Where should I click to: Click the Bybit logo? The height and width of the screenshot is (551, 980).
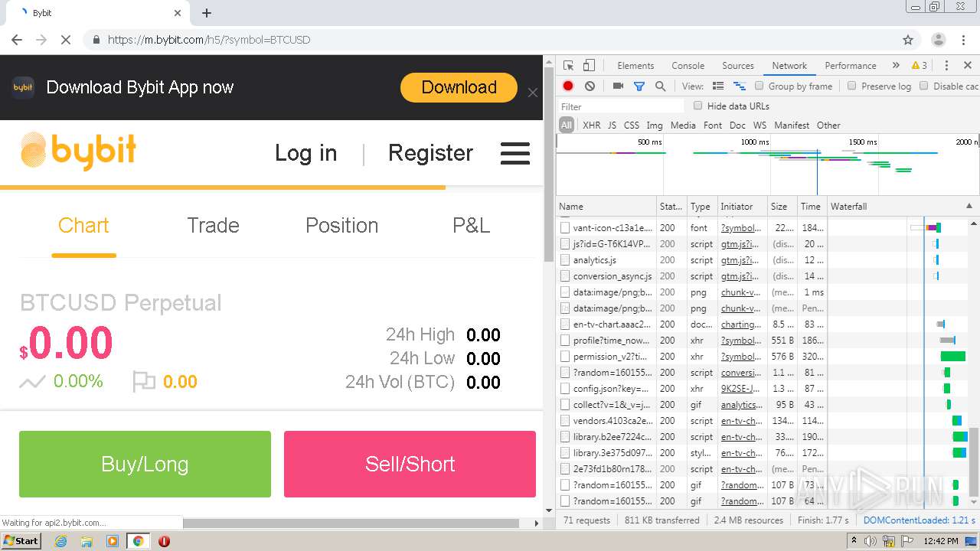coord(78,150)
